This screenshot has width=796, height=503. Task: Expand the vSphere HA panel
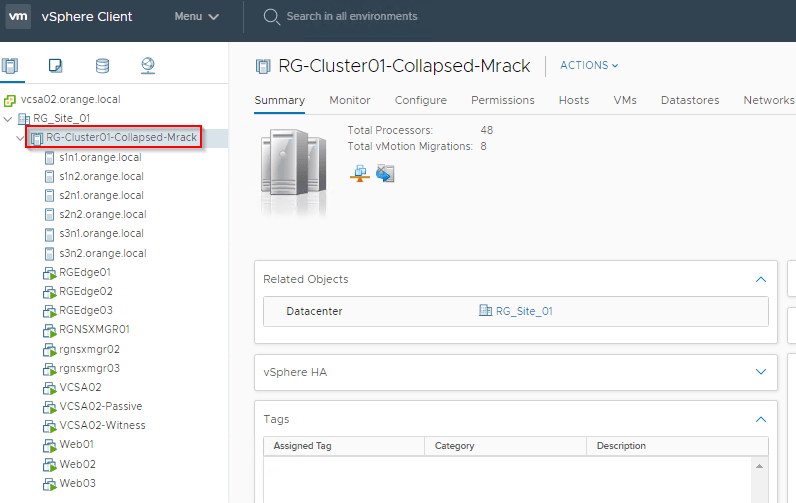(760, 372)
